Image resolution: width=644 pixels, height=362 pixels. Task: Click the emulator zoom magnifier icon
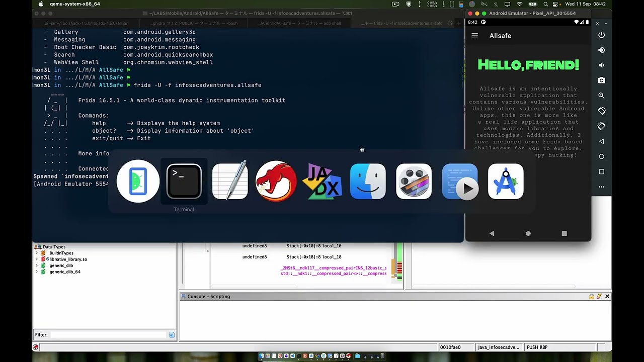(601, 96)
